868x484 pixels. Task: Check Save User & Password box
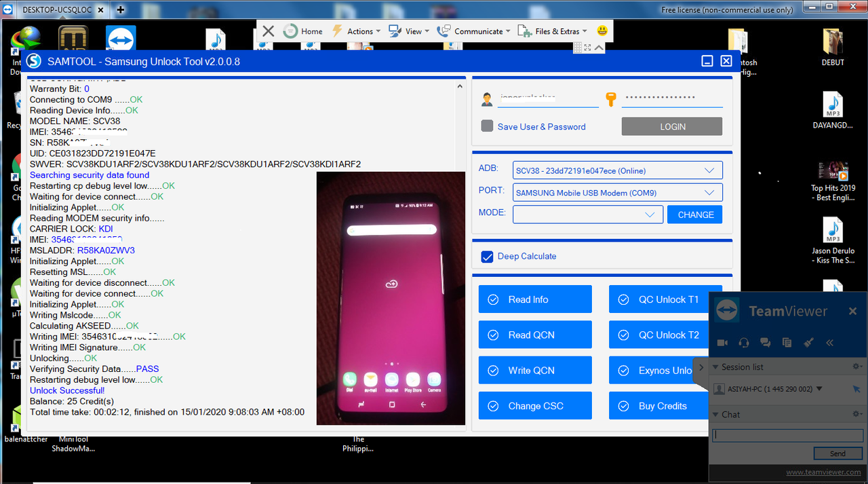pos(487,126)
